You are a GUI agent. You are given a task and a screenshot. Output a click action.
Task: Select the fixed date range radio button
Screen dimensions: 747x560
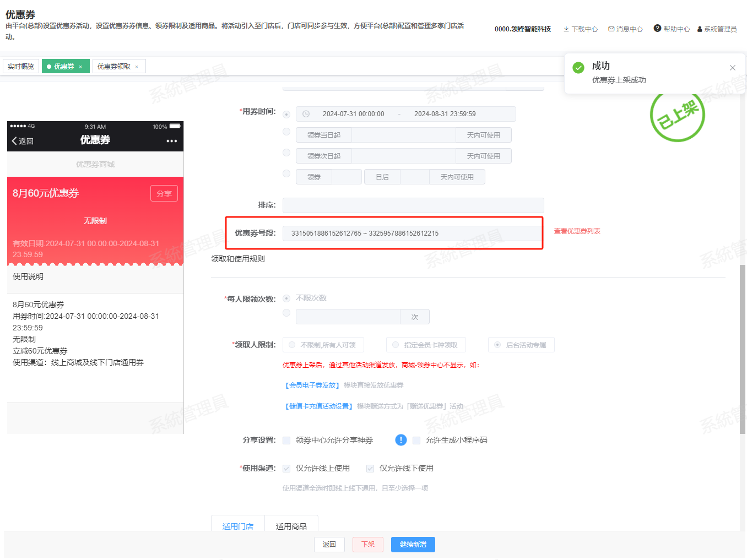tap(286, 115)
